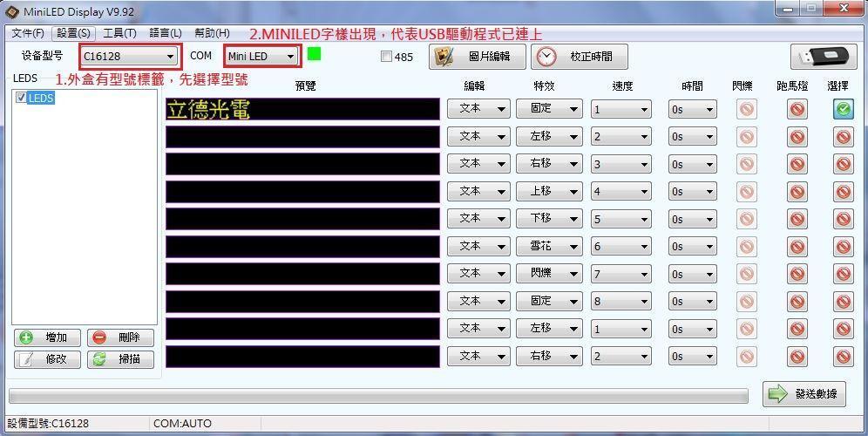This screenshot has height=436, width=868.
Task: Click the 掃描 scan refresh icon button
Action: 120,359
